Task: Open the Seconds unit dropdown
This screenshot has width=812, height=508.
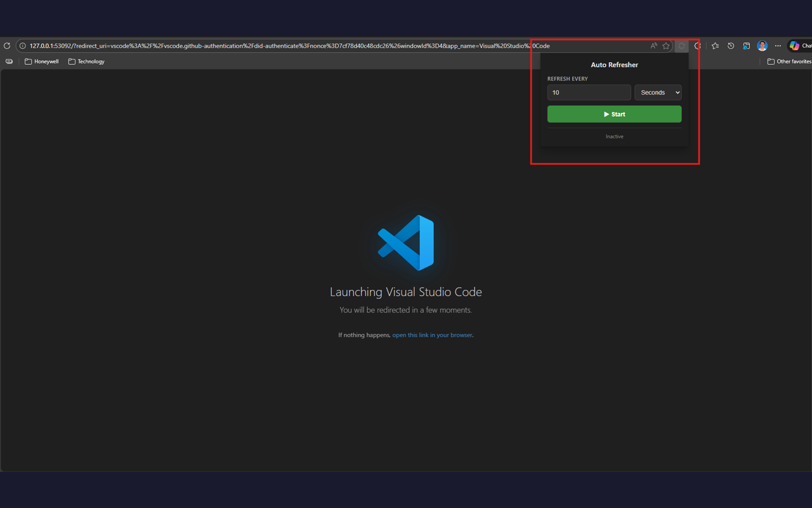Action: [x=658, y=93]
